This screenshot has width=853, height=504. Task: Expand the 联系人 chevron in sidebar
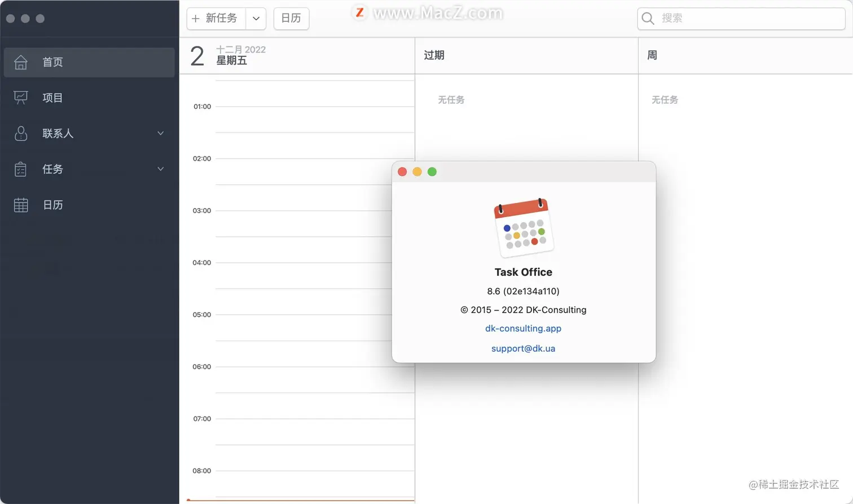[161, 134]
